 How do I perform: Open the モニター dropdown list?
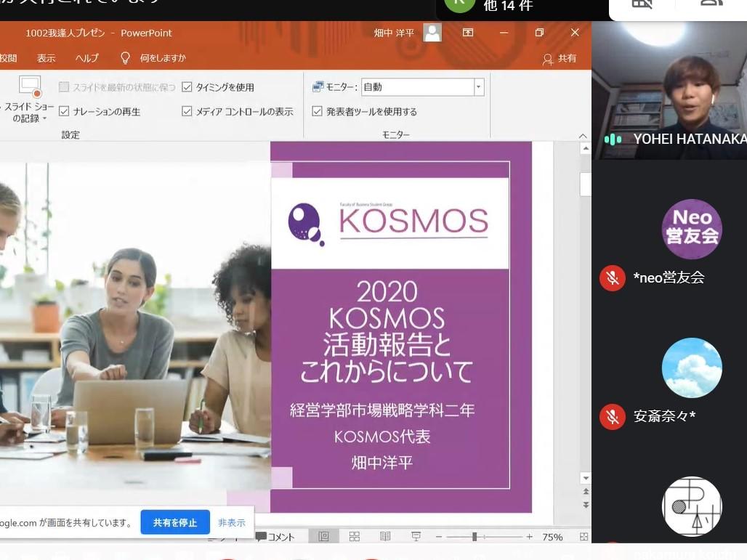(x=478, y=87)
